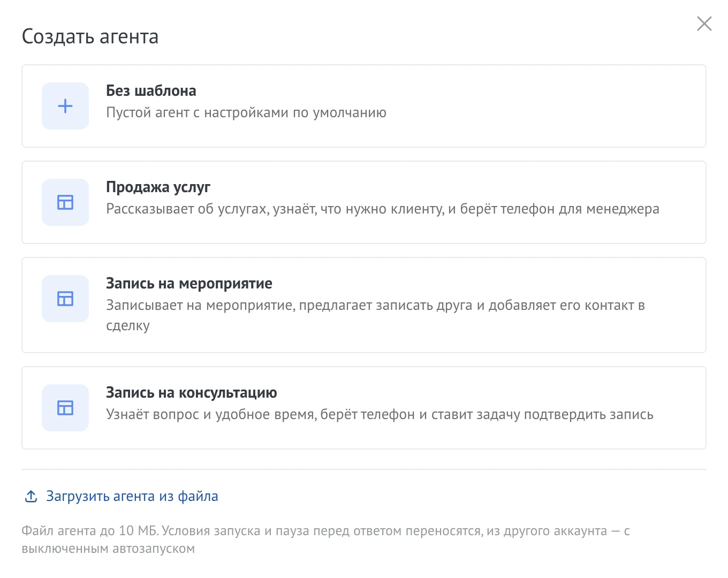Choose the Продажа услуг title
Viewport: 728px width, 578px height.
158,187
